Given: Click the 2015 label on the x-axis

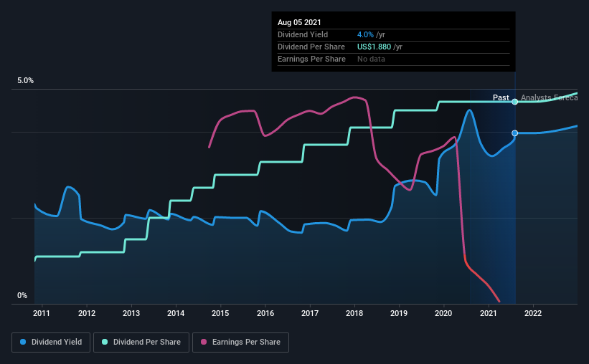Looking at the screenshot, I should 220,313.
